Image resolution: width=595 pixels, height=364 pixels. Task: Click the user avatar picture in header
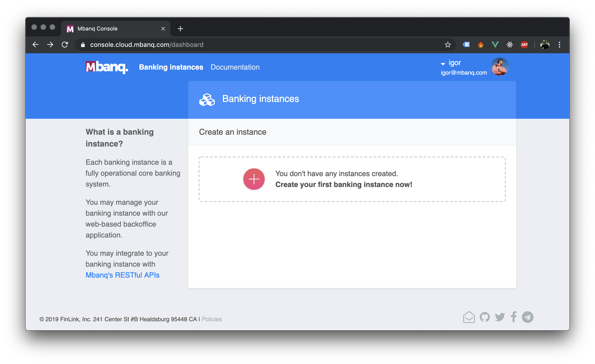(x=500, y=67)
